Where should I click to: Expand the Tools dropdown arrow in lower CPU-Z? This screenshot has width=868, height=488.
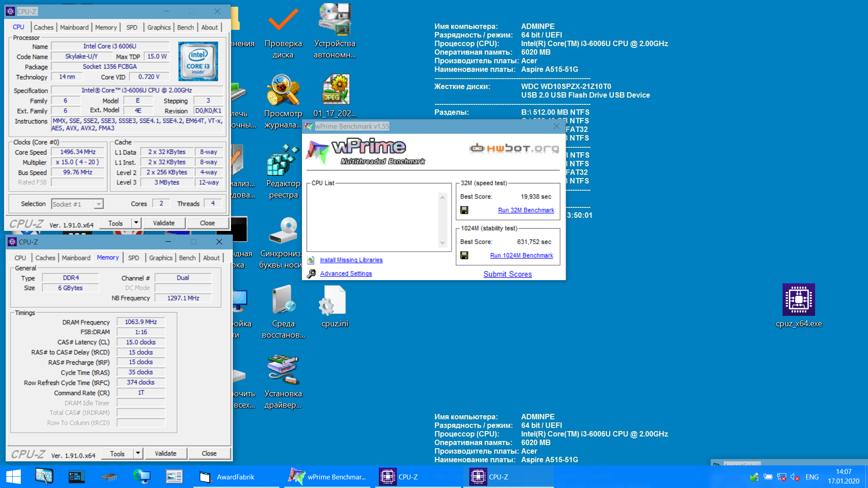(138, 454)
